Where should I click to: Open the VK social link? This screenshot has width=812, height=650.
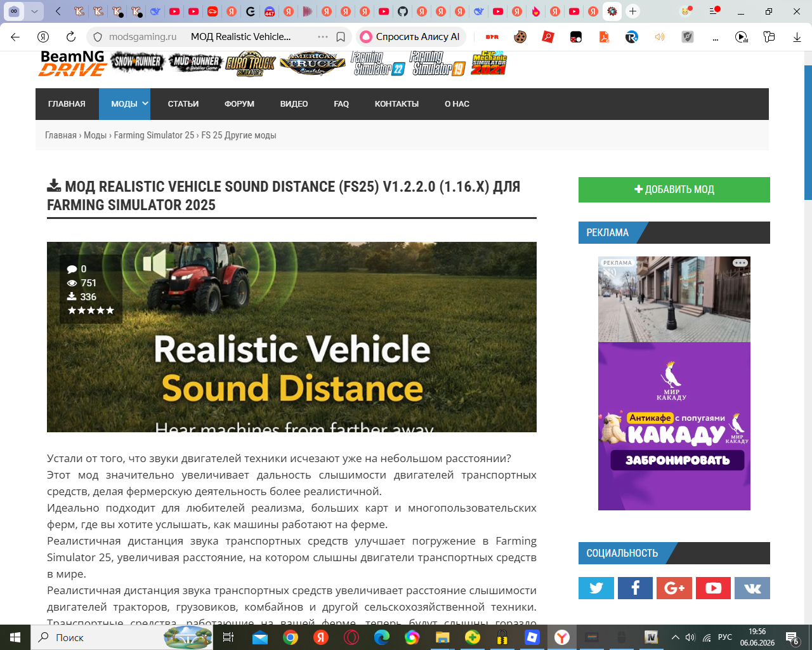(752, 588)
